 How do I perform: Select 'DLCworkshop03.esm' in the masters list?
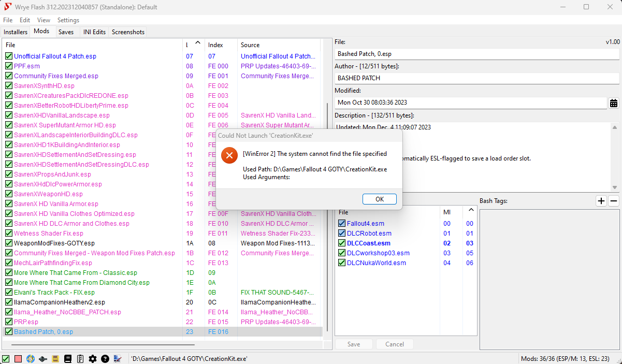378,253
